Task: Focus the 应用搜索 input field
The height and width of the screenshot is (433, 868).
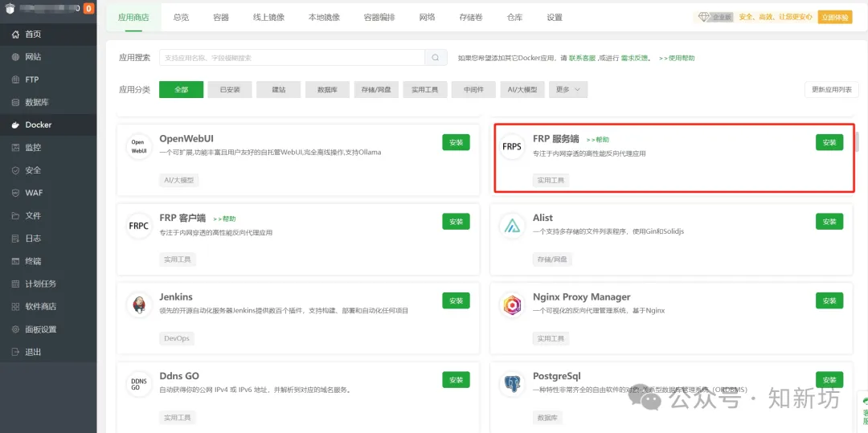Action: (x=292, y=58)
